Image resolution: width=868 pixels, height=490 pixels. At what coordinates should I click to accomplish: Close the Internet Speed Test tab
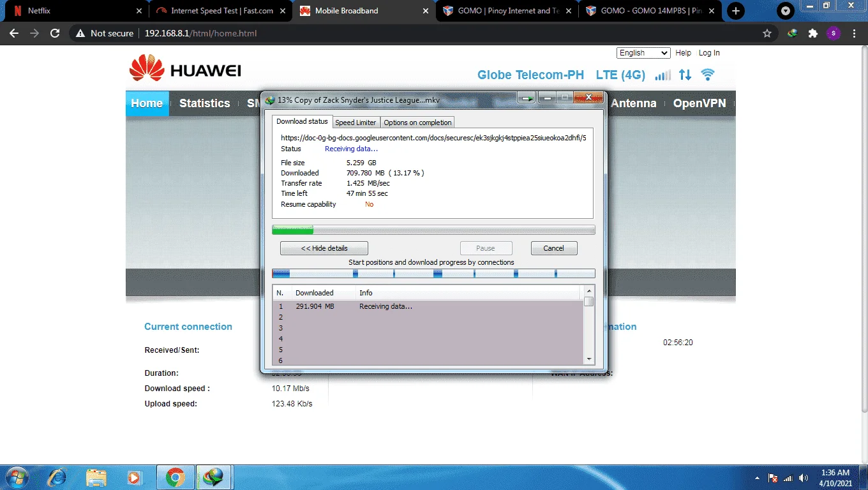click(282, 11)
